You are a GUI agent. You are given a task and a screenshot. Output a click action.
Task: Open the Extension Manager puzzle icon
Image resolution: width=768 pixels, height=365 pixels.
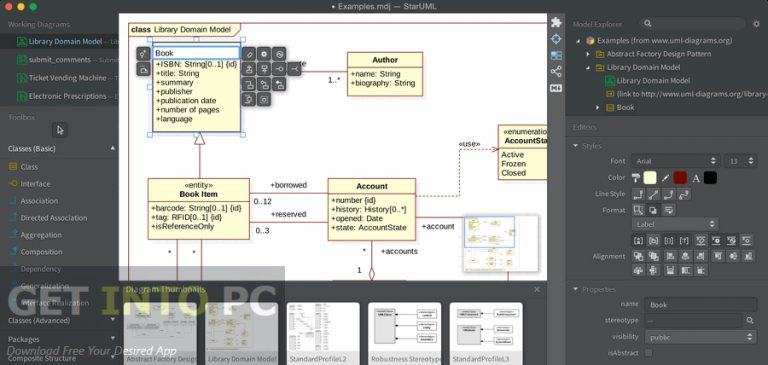tap(556, 22)
